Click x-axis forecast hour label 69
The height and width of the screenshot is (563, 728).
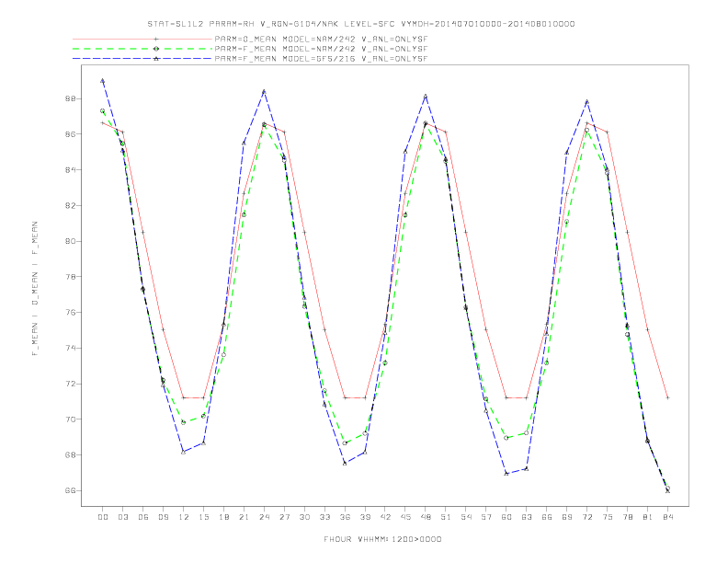567,517
